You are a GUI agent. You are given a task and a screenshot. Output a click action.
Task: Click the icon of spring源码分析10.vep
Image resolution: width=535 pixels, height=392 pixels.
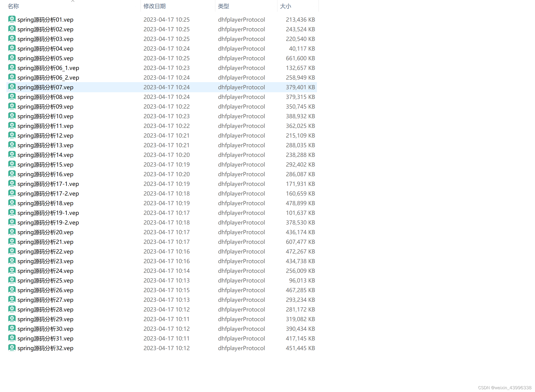coord(12,116)
